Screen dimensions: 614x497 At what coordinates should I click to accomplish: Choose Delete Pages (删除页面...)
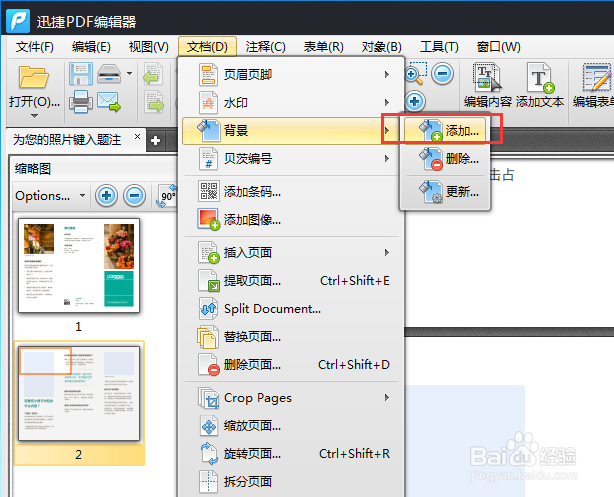pos(291,365)
